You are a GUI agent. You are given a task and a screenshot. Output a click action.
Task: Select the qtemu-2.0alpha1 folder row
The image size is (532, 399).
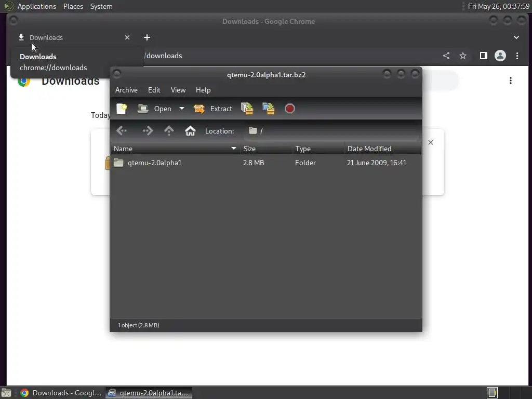(266, 163)
